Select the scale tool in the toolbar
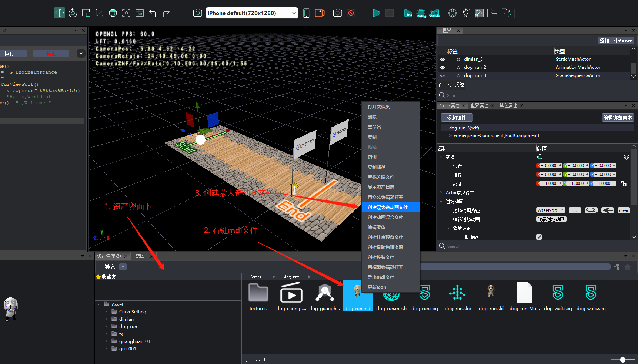 point(86,13)
